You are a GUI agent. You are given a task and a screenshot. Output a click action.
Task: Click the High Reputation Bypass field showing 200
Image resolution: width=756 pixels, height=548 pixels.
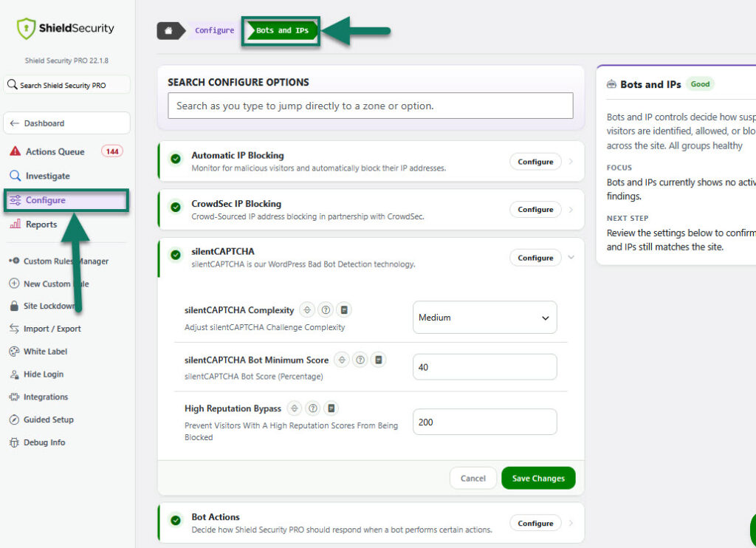484,422
